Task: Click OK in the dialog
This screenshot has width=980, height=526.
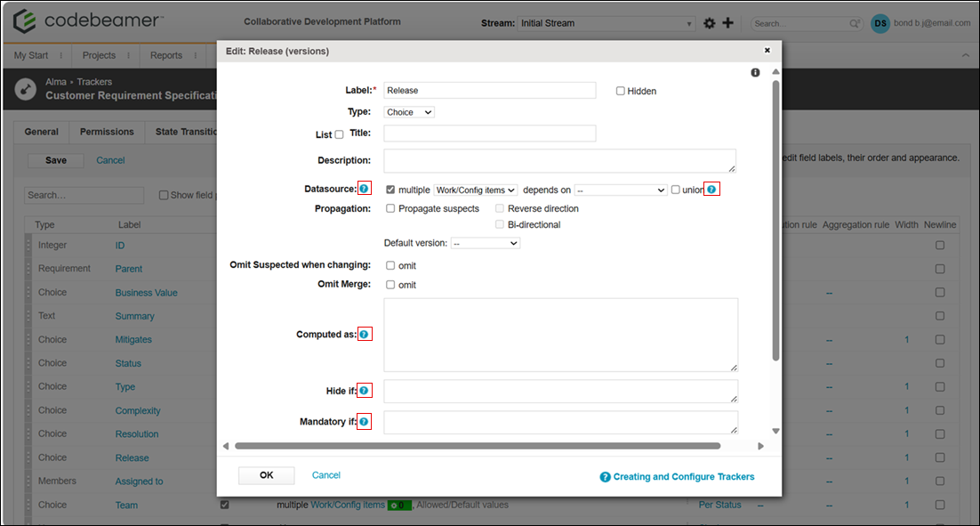Action: (266, 475)
